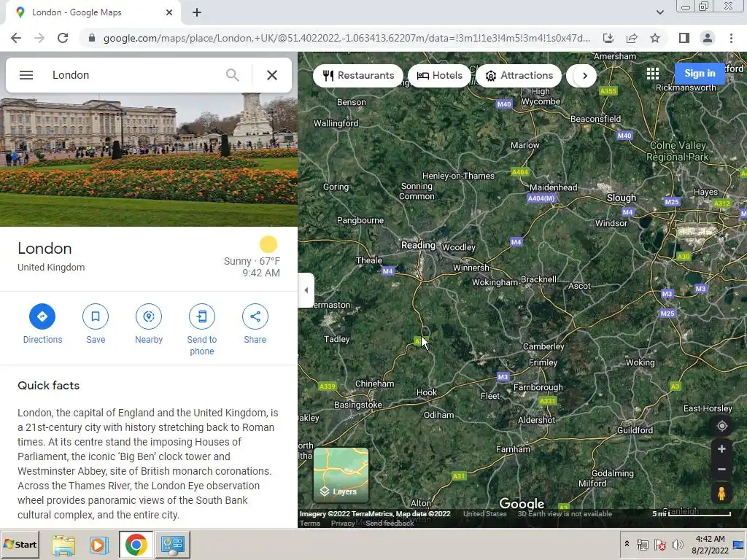Zoom in on the map
Image resolution: width=747 pixels, height=560 pixels.
[721, 449]
